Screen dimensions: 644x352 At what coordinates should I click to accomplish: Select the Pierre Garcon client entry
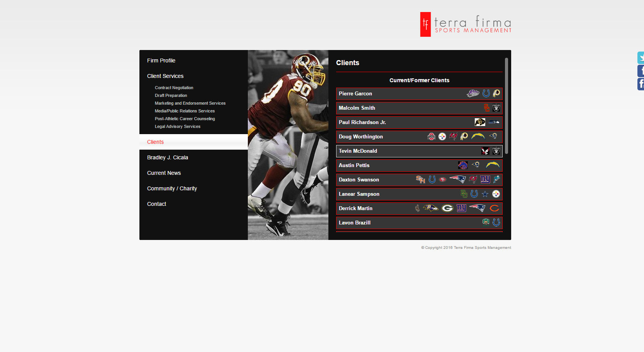coord(355,94)
